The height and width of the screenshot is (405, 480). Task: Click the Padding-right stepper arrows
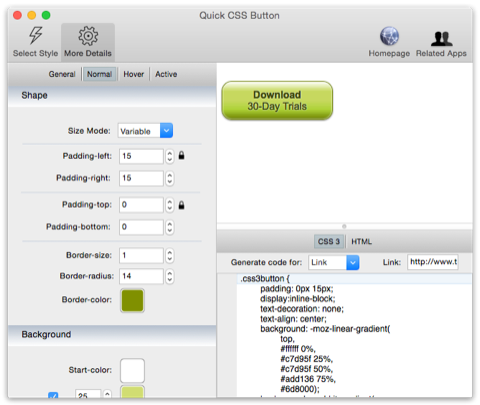(170, 178)
